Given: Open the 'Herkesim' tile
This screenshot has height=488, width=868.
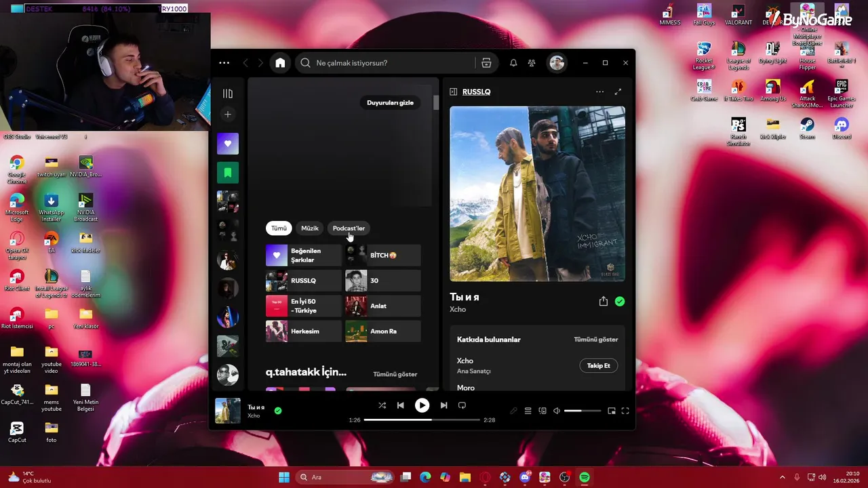Looking at the screenshot, I should (x=303, y=331).
